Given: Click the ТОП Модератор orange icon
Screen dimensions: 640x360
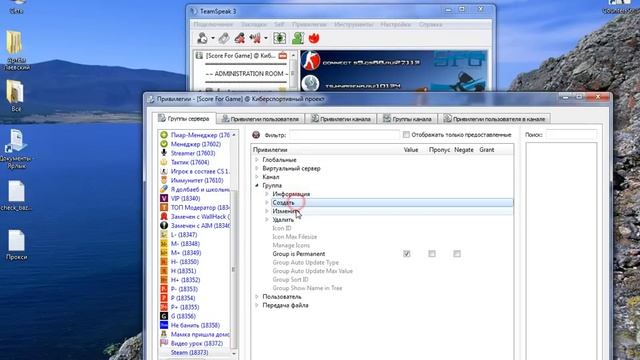Looking at the screenshot, I should click(x=164, y=207).
